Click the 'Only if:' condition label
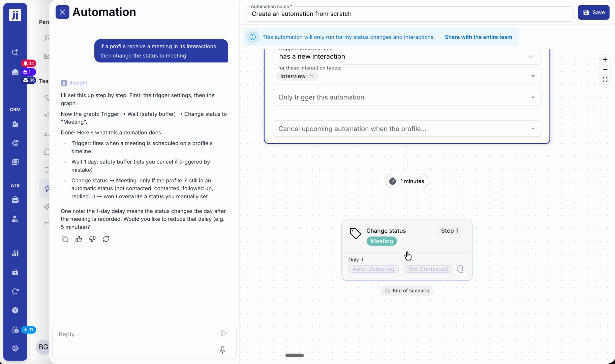Screen dimensions: 615x364 click(356, 260)
